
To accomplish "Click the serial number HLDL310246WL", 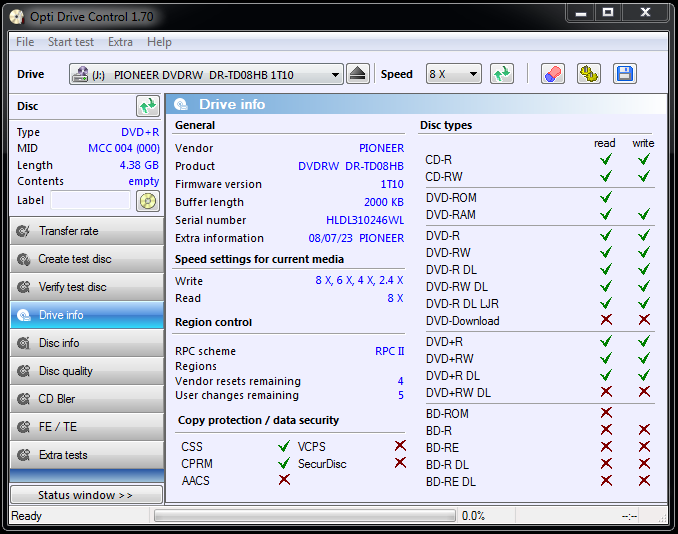I will click(x=365, y=220).
